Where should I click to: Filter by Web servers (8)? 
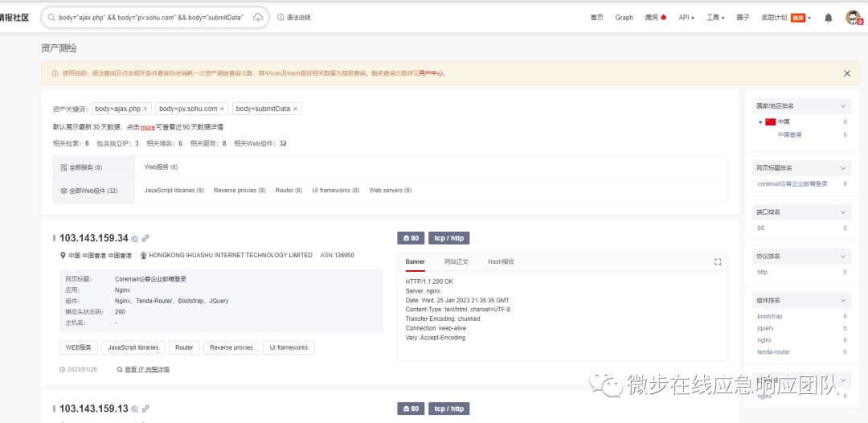click(x=391, y=190)
